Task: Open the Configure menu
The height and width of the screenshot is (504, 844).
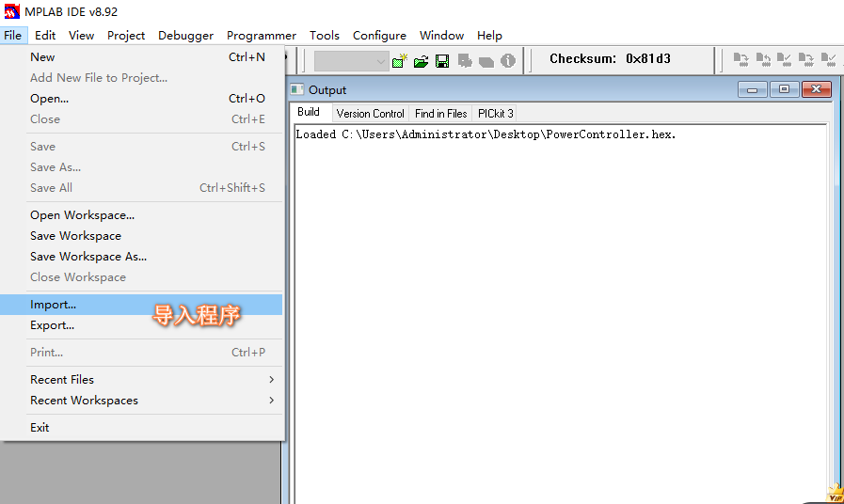Action: pos(379,36)
